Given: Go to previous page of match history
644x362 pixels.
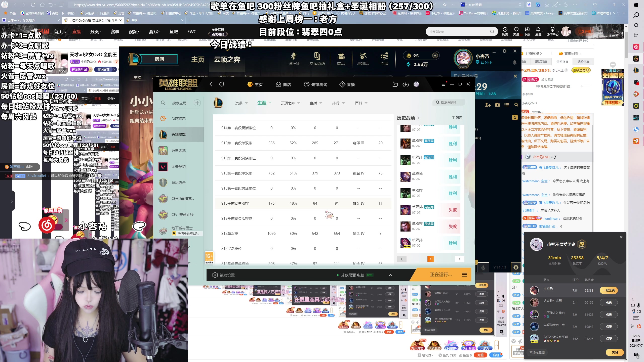Looking at the screenshot, I should 402,259.
